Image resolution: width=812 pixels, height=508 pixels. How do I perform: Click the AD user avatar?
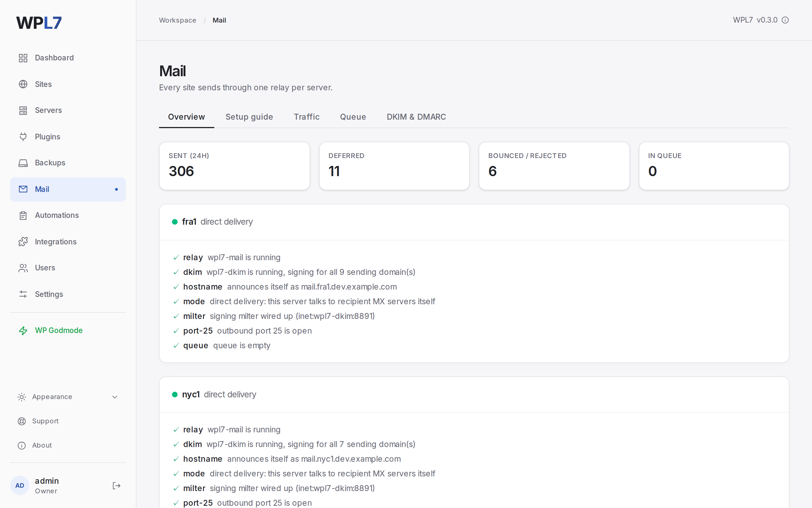[20, 485]
